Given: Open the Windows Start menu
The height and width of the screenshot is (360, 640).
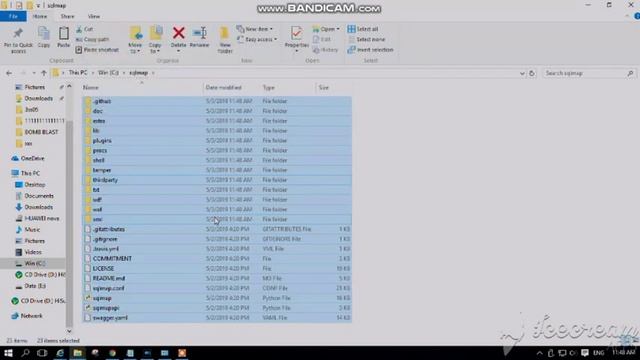Looking at the screenshot, I should coord(8,353).
